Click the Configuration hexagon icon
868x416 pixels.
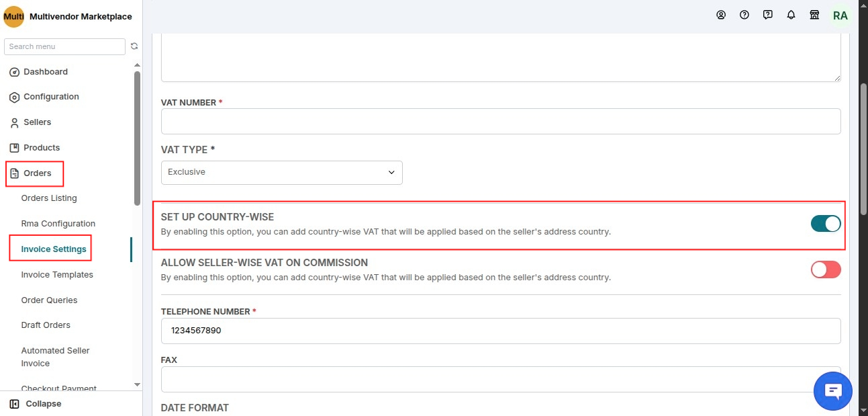(14, 97)
